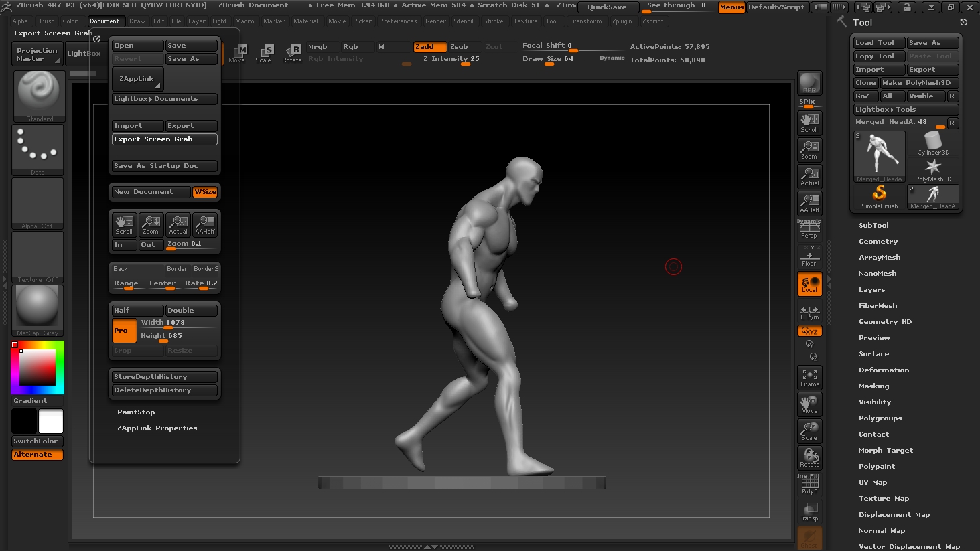Click Make PolyMesh3D button
Viewport: 980px width, 551px height.
[919, 83]
